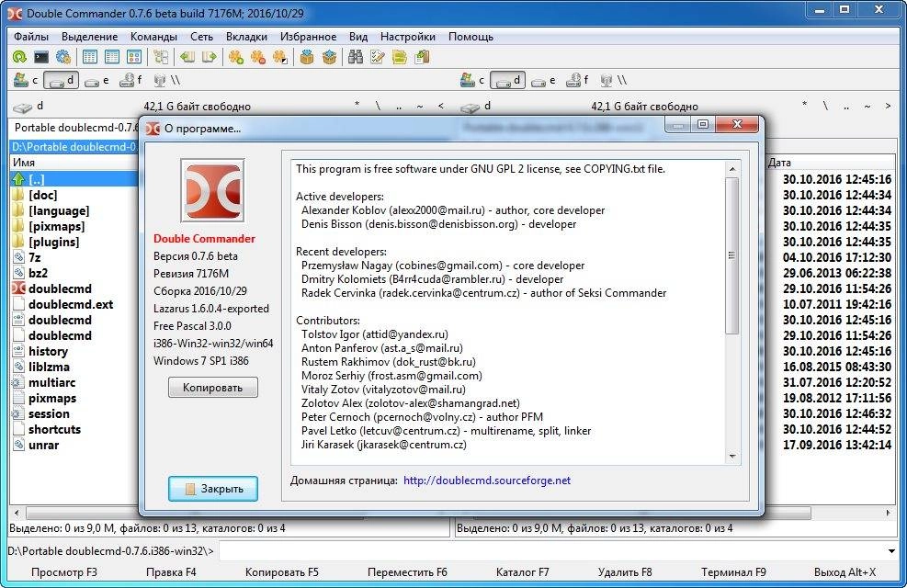Open the Помощь menu

coord(471,37)
